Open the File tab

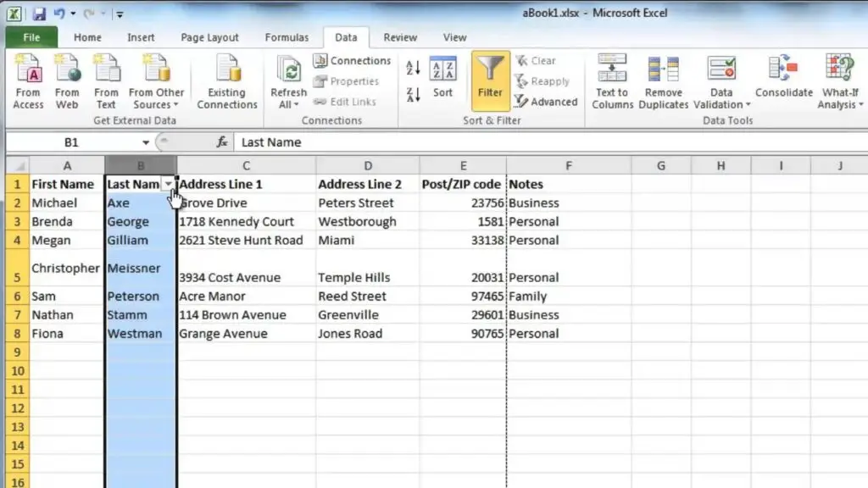pyautogui.click(x=31, y=37)
